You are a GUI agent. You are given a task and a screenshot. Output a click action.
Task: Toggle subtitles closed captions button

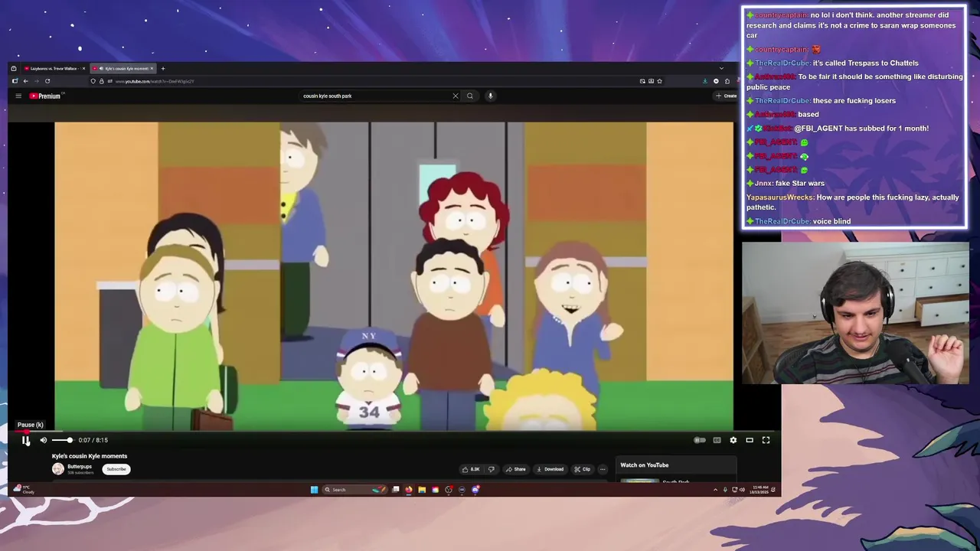pyautogui.click(x=717, y=440)
